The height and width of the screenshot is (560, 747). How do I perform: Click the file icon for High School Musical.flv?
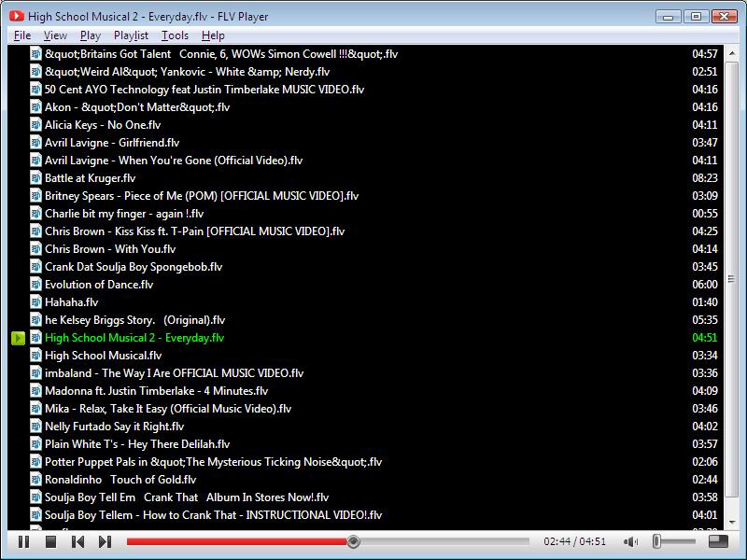coord(35,356)
